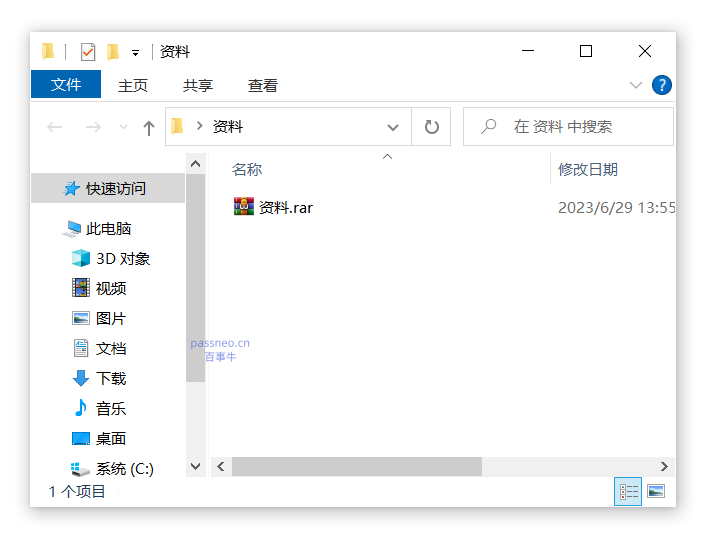Click the search magnifier icon
This screenshot has width=706, height=546.
pyautogui.click(x=489, y=126)
